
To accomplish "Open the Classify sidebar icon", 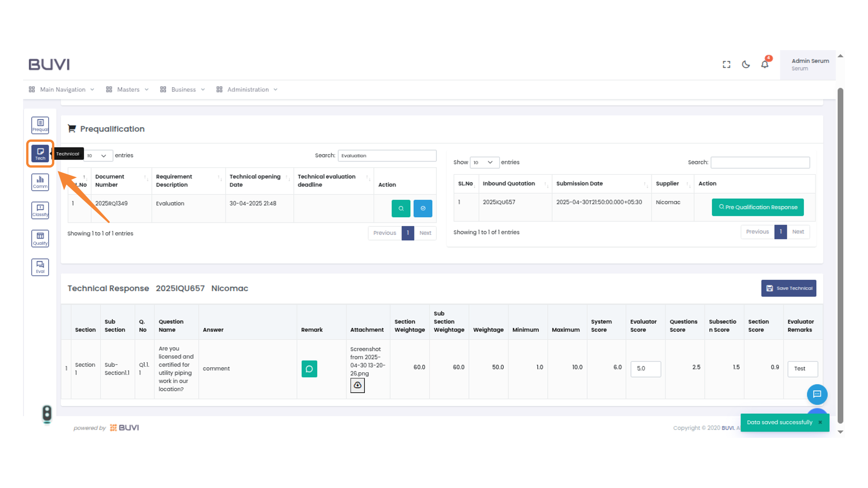I will point(40,210).
